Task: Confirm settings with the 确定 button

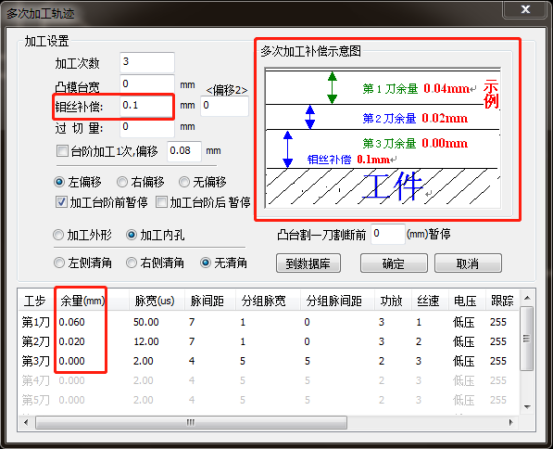Action: 394,263
